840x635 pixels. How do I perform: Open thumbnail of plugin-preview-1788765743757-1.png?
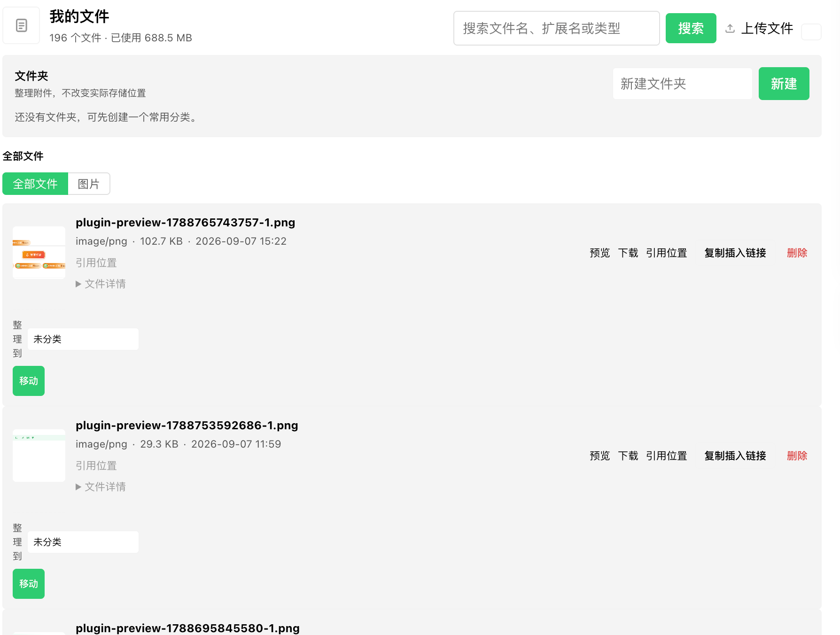coord(39,253)
